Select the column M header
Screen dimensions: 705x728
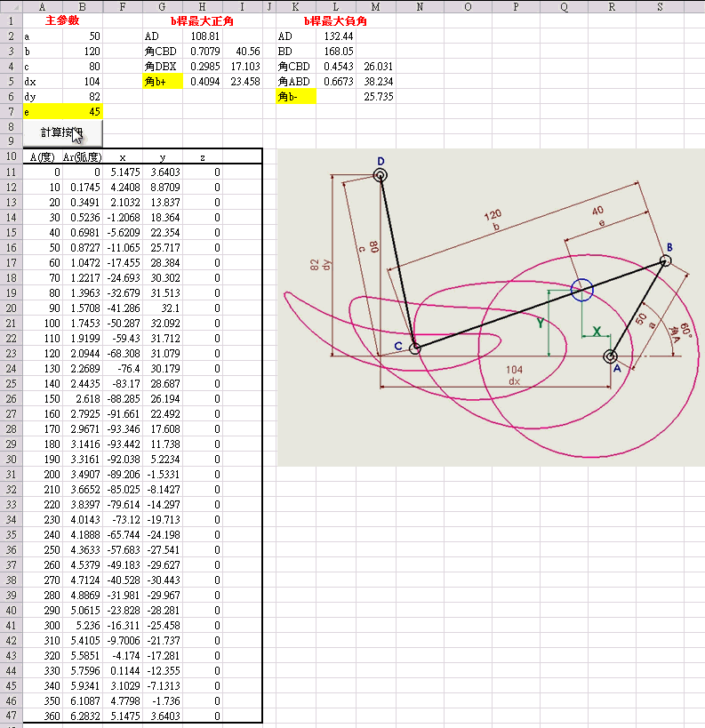pyautogui.click(x=376, y=7)
